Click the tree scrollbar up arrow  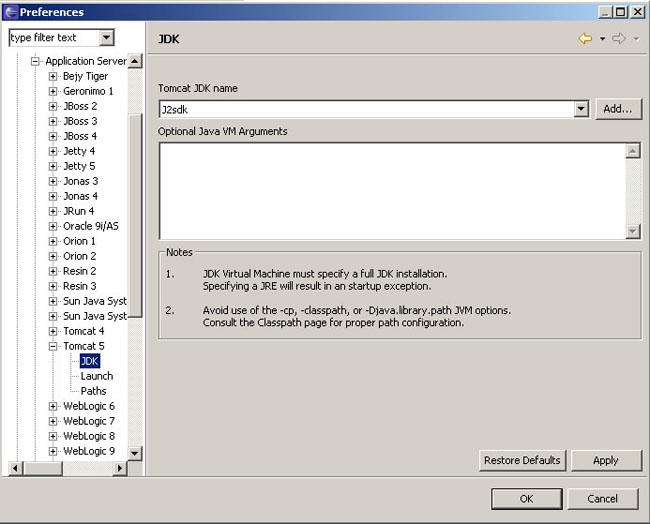135,61
